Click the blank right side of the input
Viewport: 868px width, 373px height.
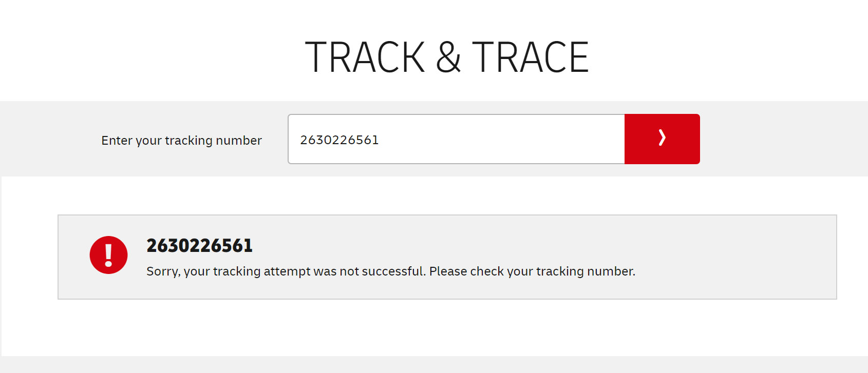(x=539, y=139)
